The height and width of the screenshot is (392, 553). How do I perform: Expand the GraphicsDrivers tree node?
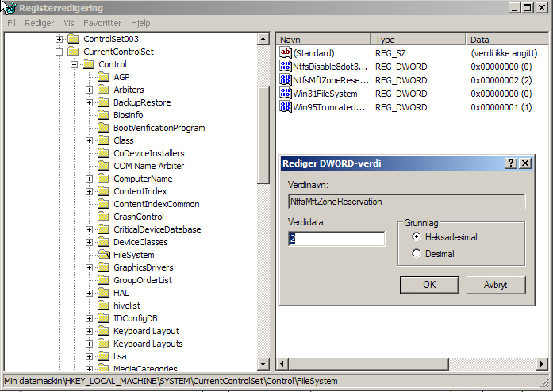pyautogui.click(x=89, y=267)
